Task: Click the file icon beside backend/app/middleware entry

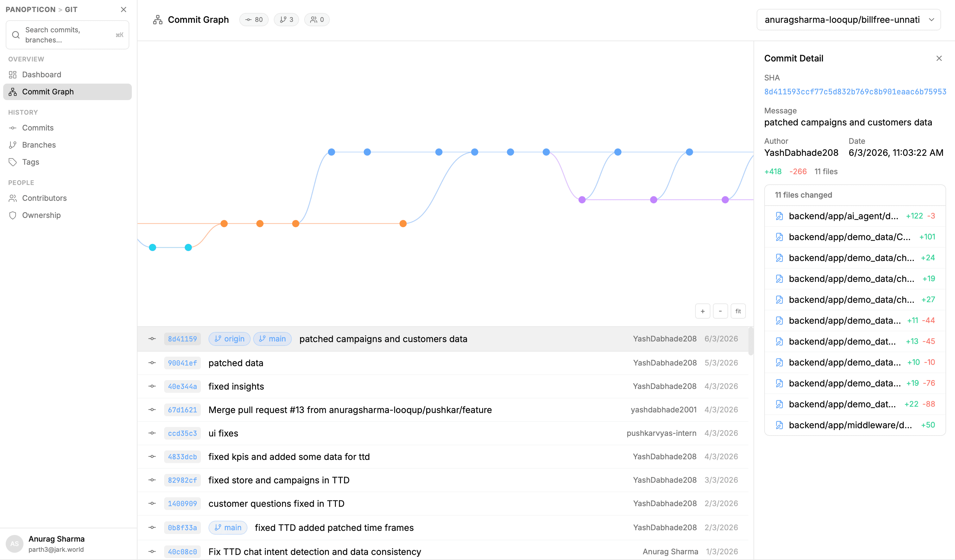Action: tap(779, 425)
